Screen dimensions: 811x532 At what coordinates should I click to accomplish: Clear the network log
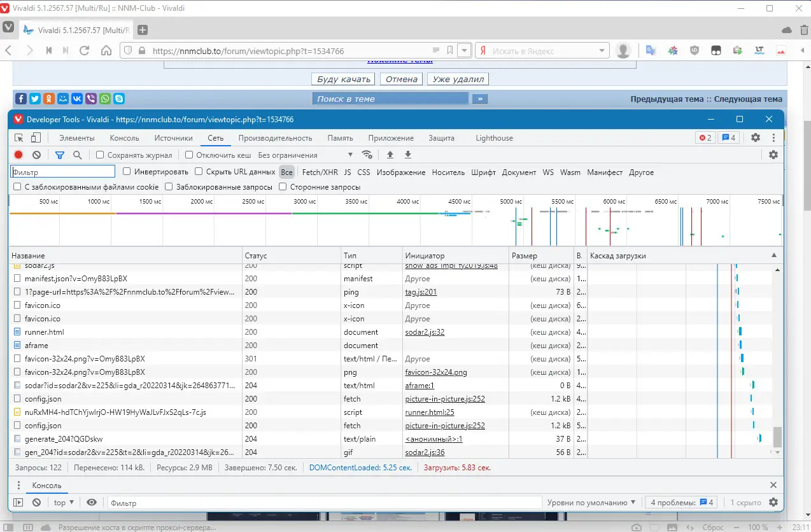point(37,155)
